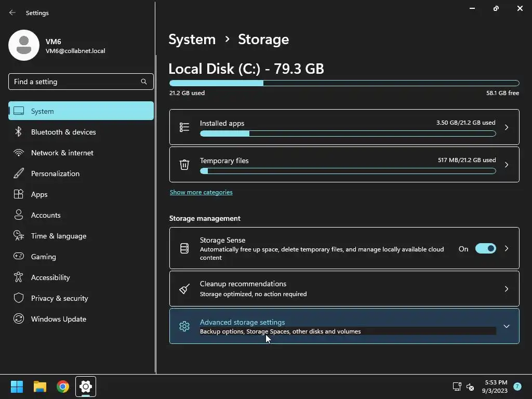This screenshot has height=399, width=532.
Task: Click the search magnifier icon
Action: 144,82
